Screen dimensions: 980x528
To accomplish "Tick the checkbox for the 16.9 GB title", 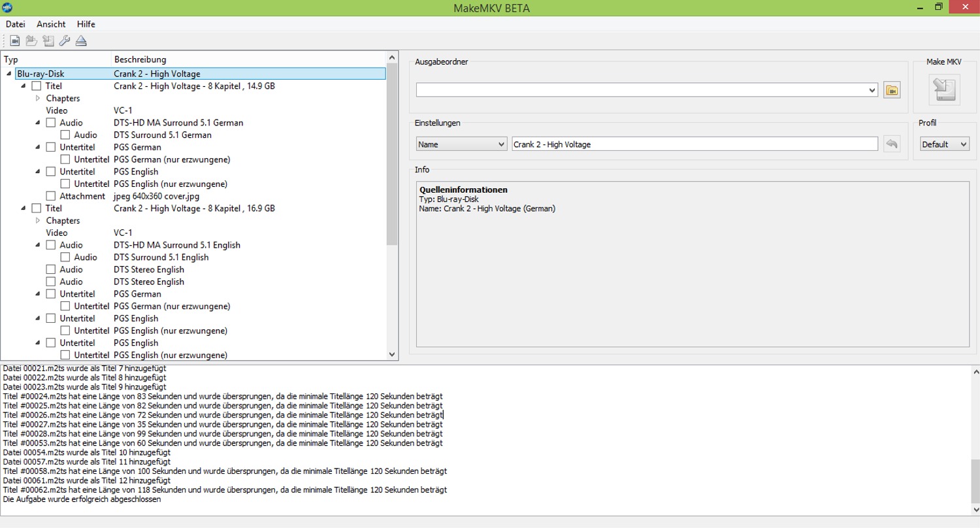I will [37, 208].
